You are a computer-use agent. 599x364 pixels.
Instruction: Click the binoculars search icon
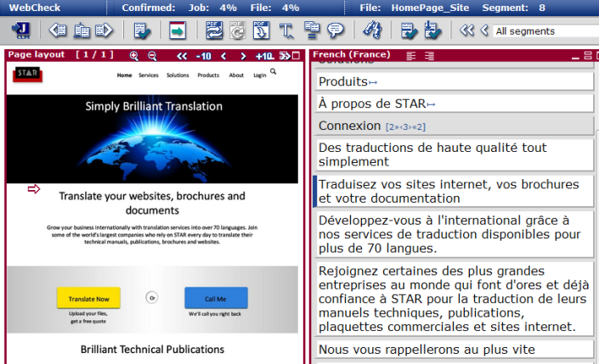coord(372,31)
